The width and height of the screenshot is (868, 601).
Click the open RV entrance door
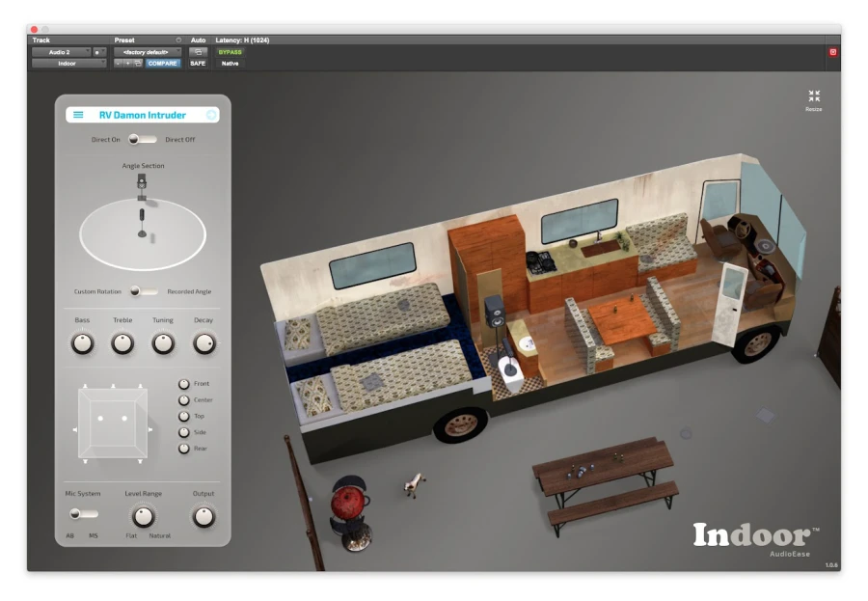729,304
